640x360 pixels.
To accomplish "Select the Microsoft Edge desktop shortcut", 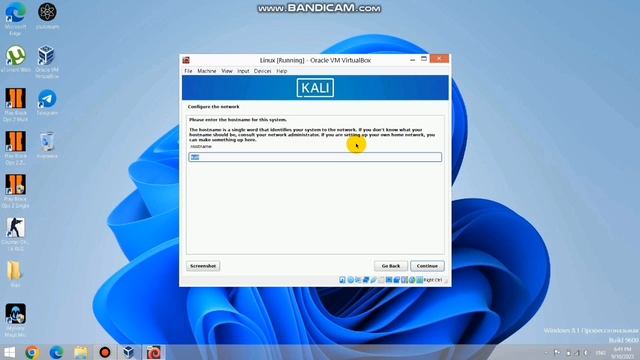I will (x=15, y=19).
